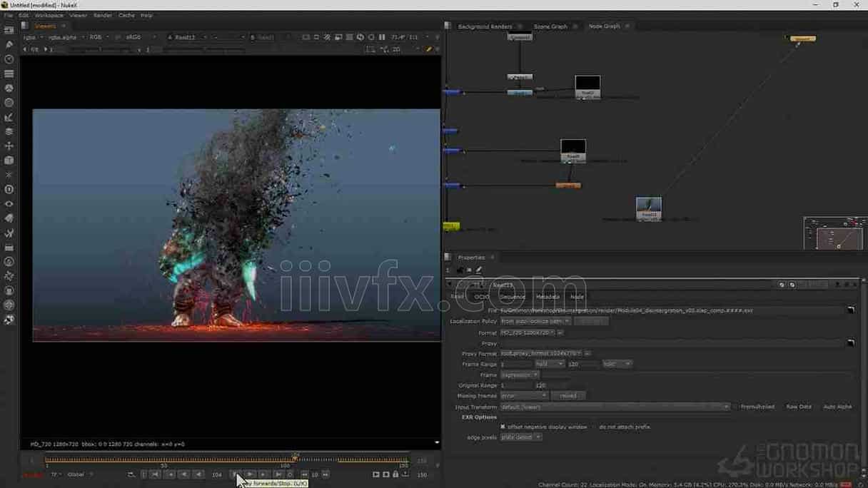Open the Views nodes toolbar icon
Image resolution: width=868 pixels, height=488 pixels.
[9, 204]
